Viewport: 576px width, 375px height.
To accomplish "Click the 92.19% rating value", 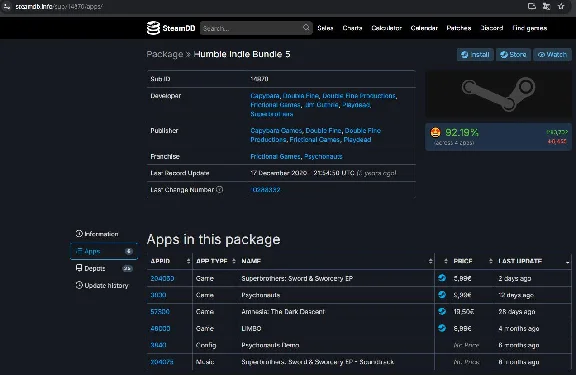I will point(462,132).
